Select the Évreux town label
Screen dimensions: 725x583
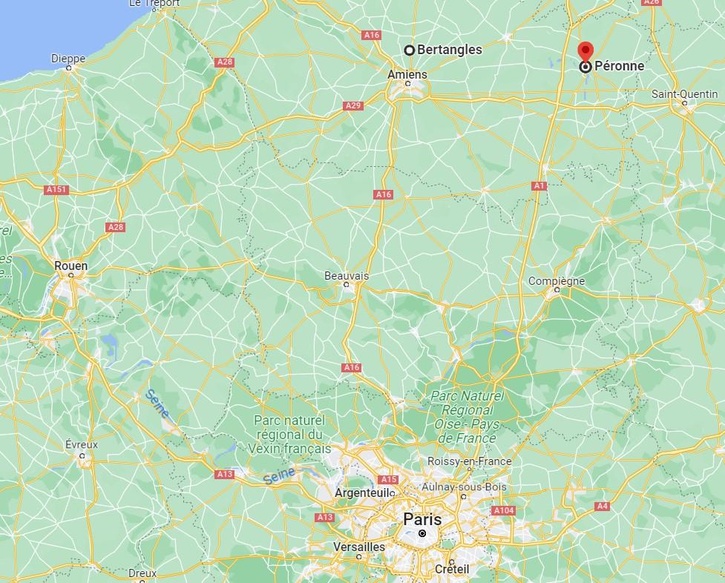tap(81, 445)
